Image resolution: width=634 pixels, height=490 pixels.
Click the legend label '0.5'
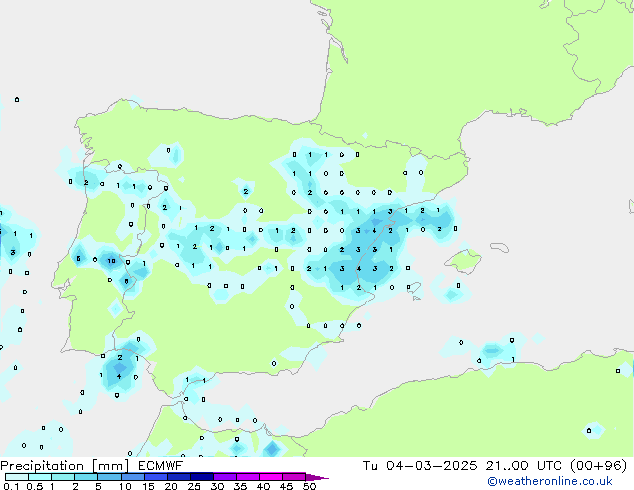35,486
